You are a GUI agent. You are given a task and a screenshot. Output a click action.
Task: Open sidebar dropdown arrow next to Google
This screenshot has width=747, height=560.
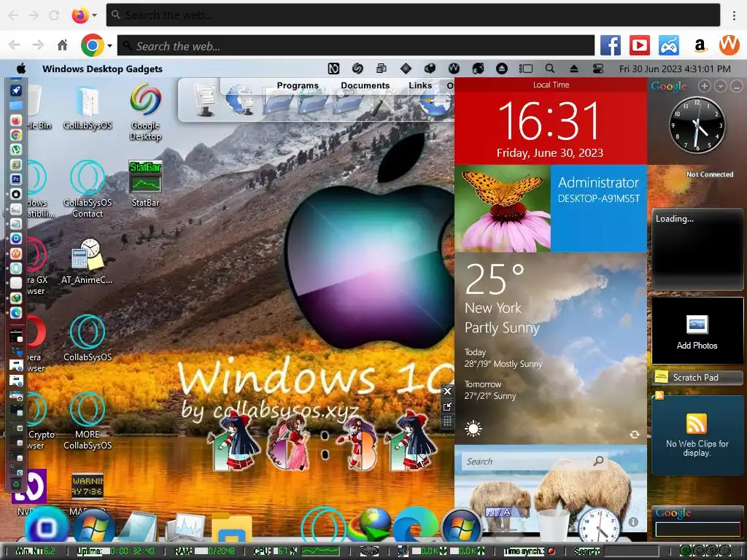point(720,86)
